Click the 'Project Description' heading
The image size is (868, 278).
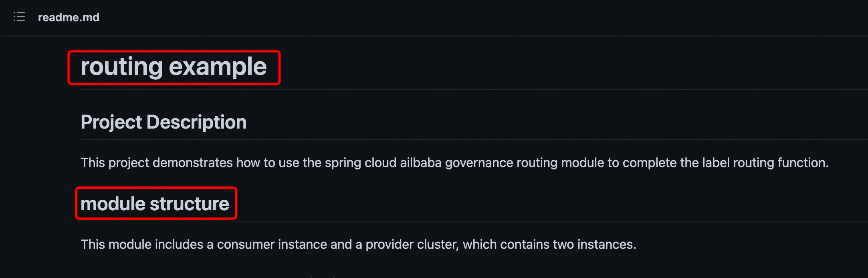point(164,122)
